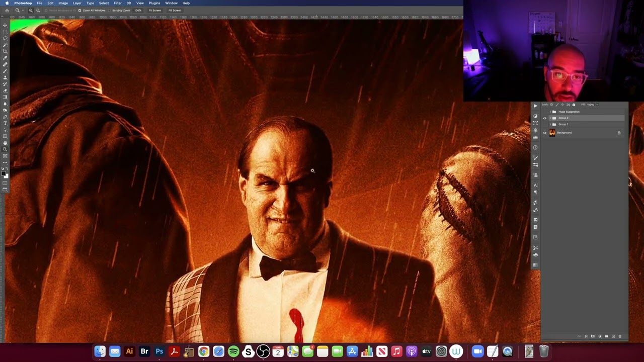
Task: Click the Home icon in options bar
Action: pyautogui.click(x=7, y=10)
